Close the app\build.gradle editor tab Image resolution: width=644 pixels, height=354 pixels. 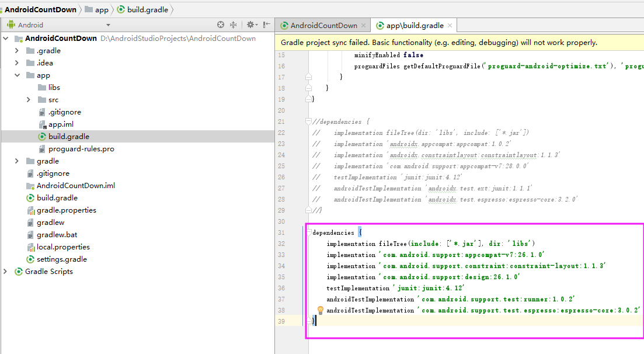click(x=450, y=26)
